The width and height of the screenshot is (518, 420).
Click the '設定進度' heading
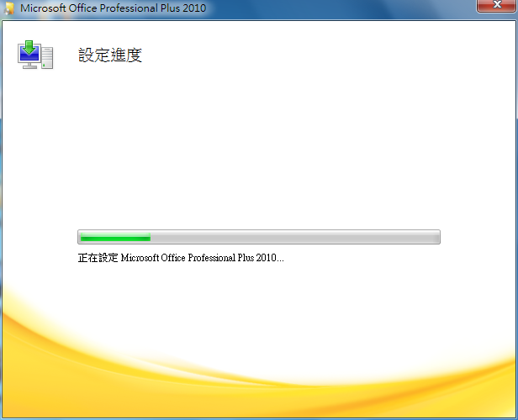coord(110,55)
